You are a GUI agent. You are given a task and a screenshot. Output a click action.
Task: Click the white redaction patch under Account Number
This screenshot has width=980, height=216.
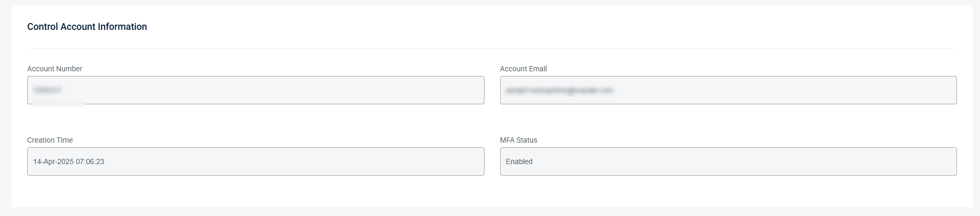59,104
